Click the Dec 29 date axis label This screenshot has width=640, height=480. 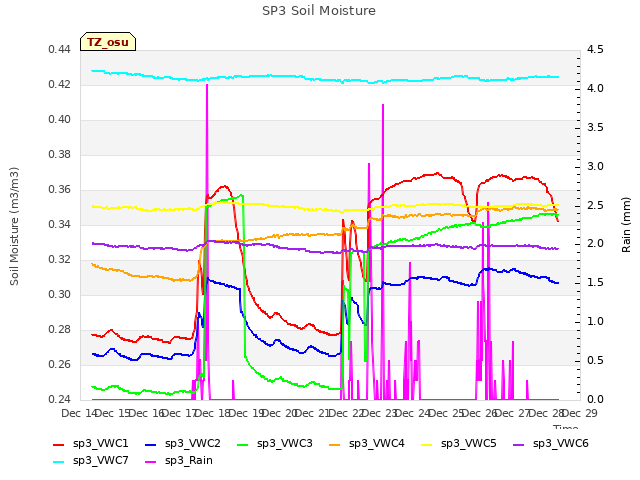click(x=580, y=414)
